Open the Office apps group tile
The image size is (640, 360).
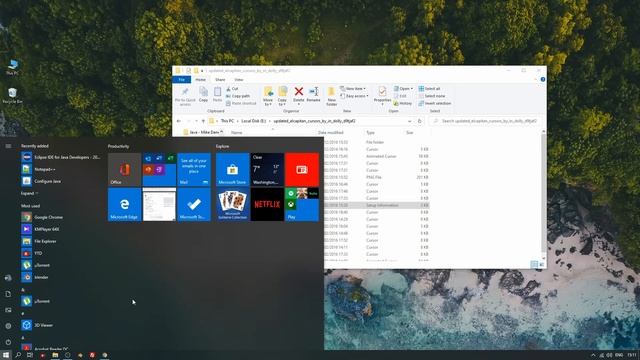(x=159, y=169)
